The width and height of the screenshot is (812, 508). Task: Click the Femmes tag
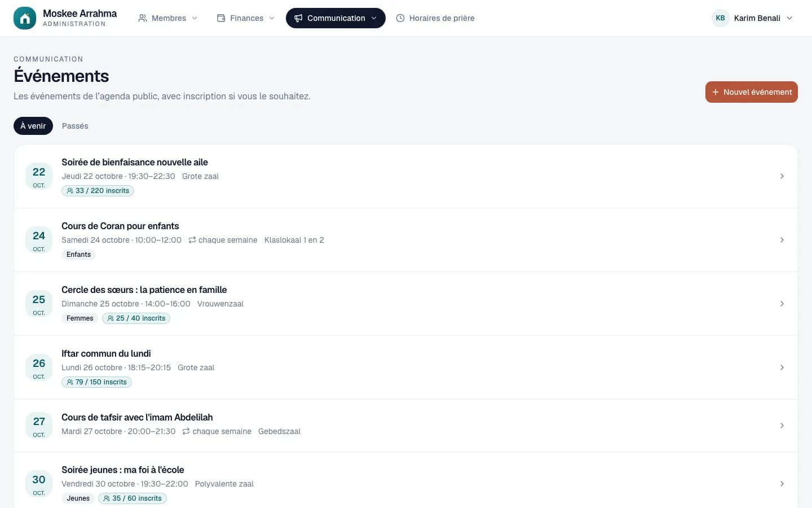80,318
